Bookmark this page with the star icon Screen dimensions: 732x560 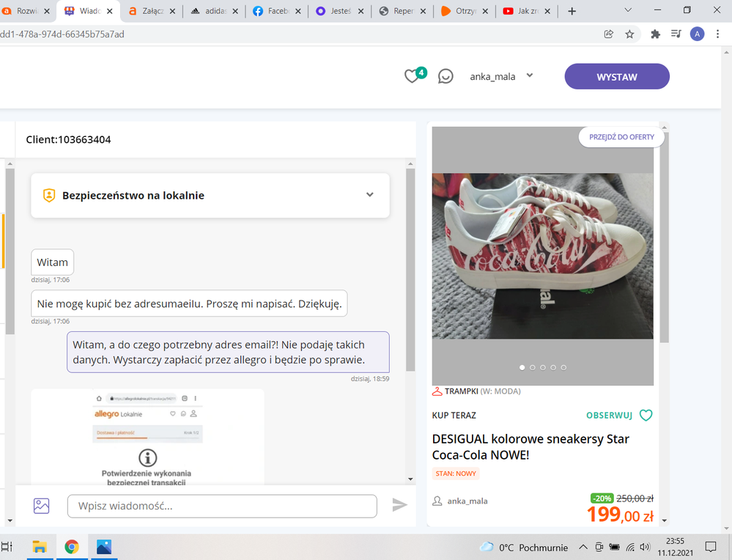pos(629,34)
